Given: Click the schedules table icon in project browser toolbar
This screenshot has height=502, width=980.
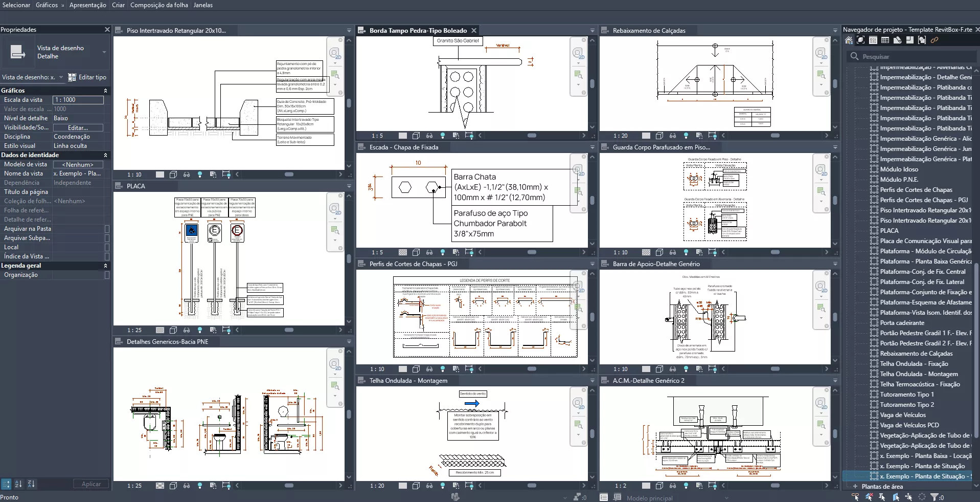Looking at the screenshot, I should click(x=885, y=40).
